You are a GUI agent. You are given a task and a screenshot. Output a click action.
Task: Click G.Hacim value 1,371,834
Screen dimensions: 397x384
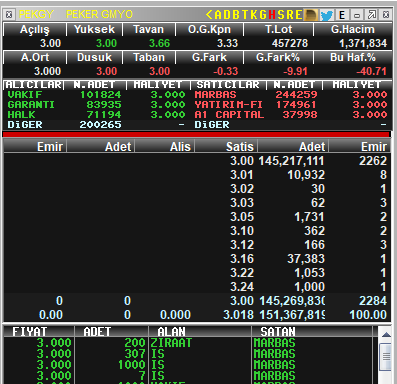[x=363, y=43]
